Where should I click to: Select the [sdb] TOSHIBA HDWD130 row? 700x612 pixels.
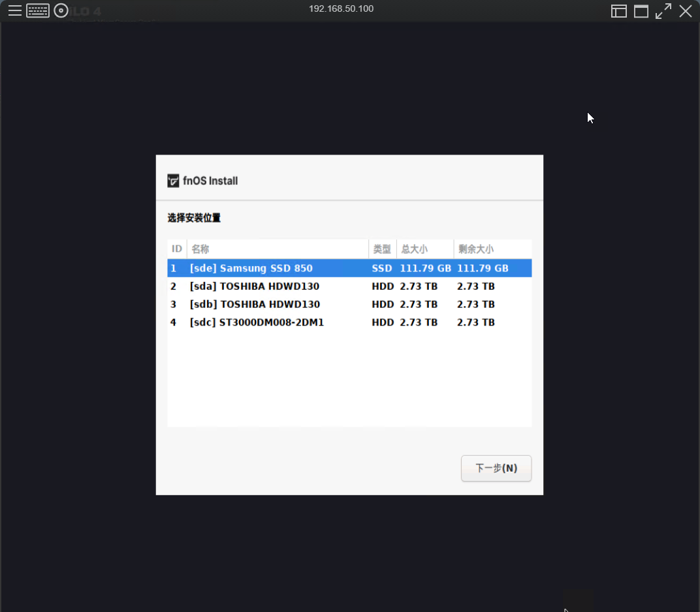349,304
